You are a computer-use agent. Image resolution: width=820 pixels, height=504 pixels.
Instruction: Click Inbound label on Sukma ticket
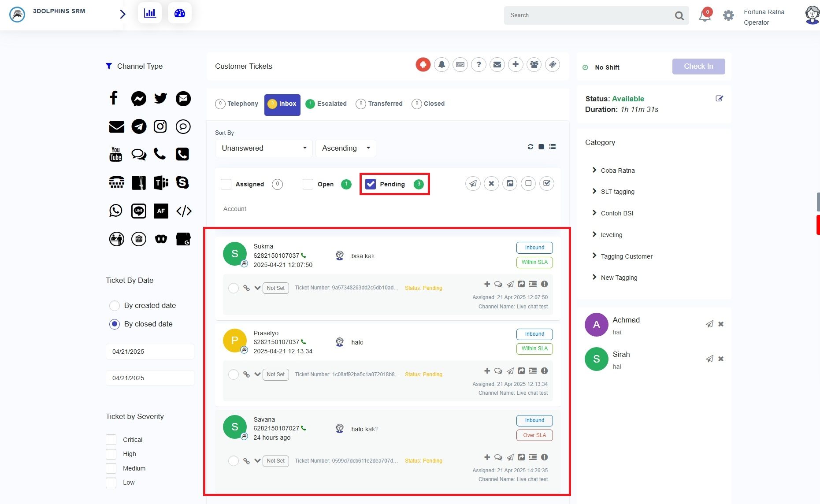pyautogui.click(x=534, y=248)
